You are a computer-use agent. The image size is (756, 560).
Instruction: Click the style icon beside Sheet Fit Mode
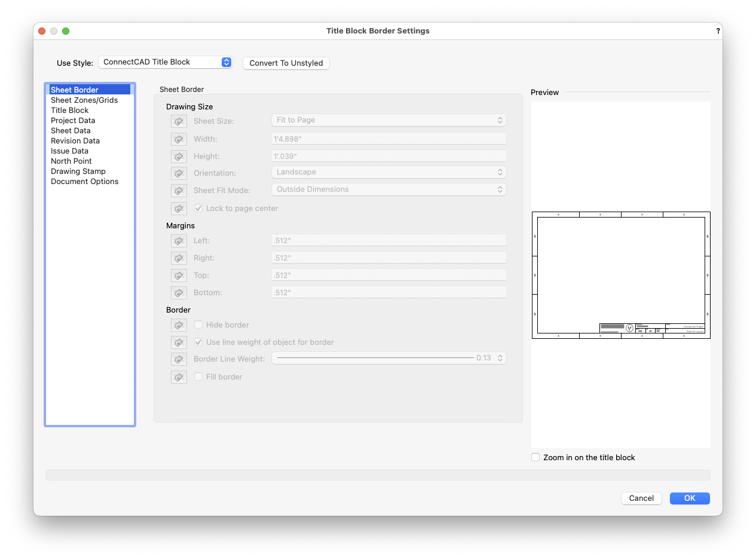coord(179,190)
